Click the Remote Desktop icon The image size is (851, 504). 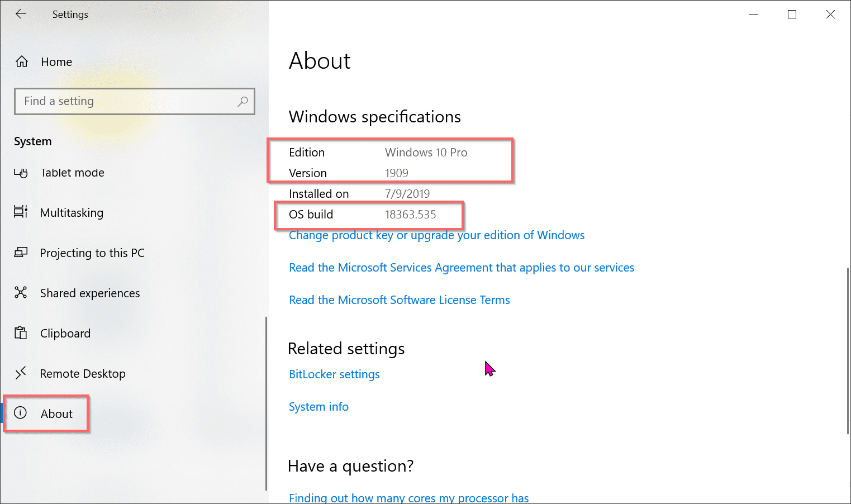click(x=21, y=373)
